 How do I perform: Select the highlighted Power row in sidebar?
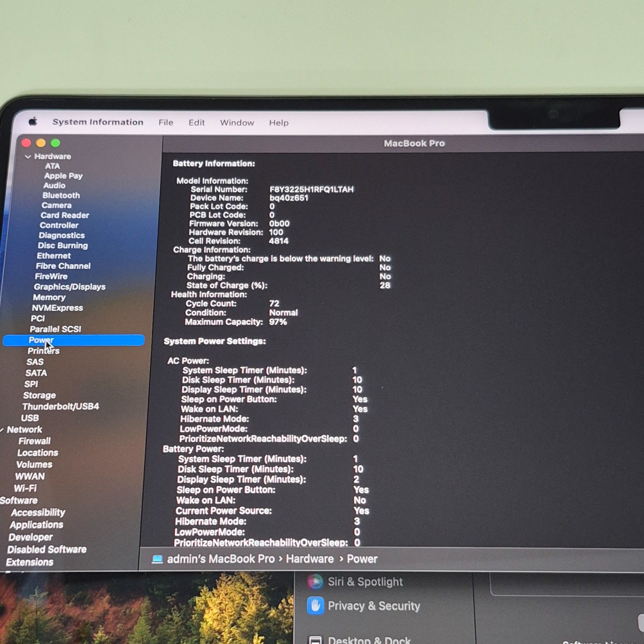(x=73, y=340)
